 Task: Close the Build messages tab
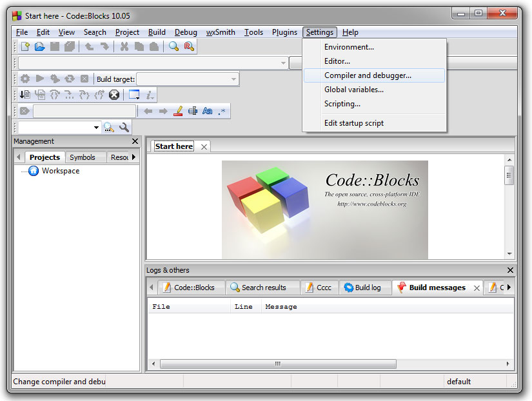[x=477, y=288]
